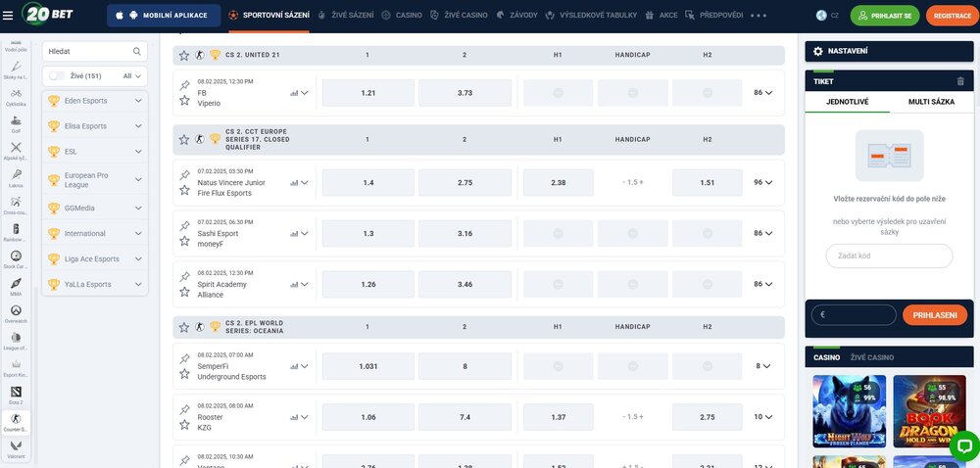Expand more markets for SemperFi match
This screenshot has height=468, width=980.
(x=763, y=366)
